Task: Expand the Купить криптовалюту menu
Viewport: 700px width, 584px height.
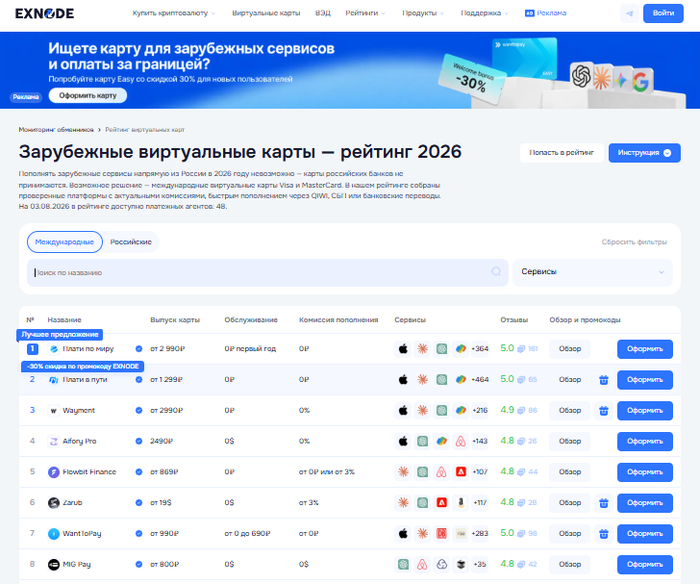Action: tap(174, 13)
